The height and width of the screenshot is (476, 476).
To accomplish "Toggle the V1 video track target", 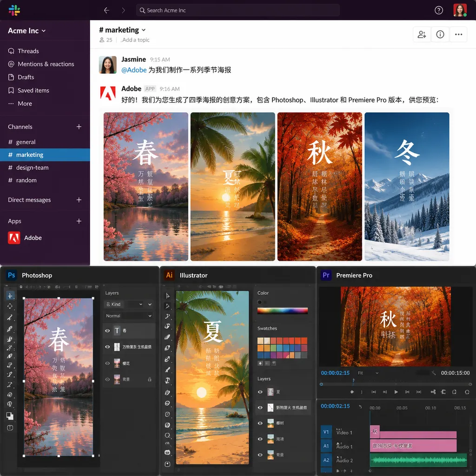I will [326, 432].
